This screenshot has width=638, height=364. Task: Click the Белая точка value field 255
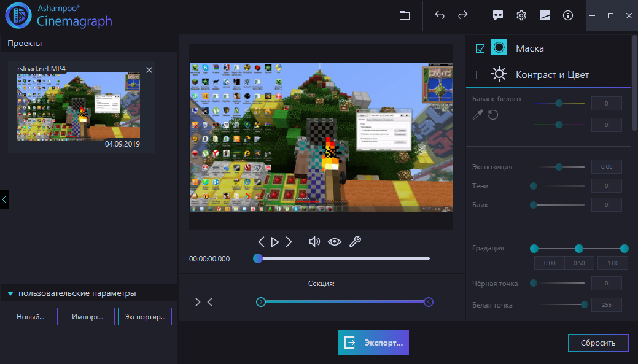point(606,304)
